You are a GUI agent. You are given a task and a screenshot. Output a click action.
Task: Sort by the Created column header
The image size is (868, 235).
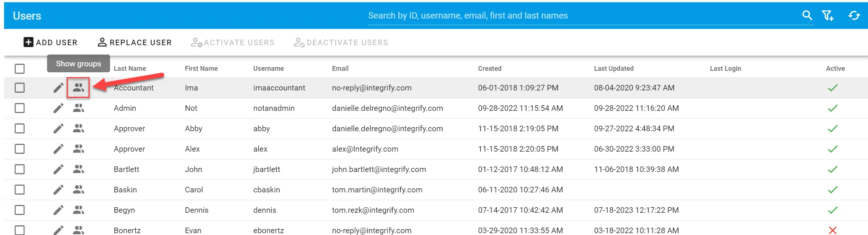[490, 69]
